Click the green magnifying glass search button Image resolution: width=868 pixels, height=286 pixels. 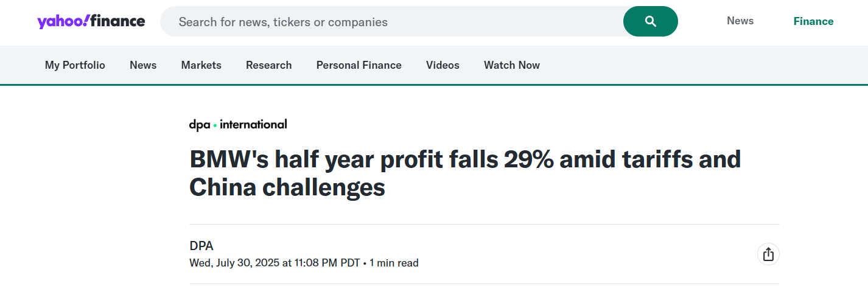651,21
